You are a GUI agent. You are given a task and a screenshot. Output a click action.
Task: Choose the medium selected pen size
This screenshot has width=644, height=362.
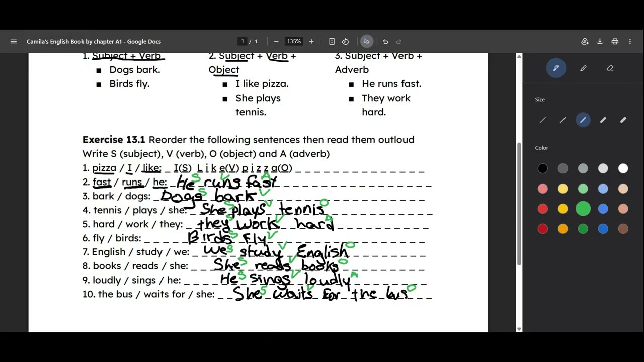[x=583, y=120]
